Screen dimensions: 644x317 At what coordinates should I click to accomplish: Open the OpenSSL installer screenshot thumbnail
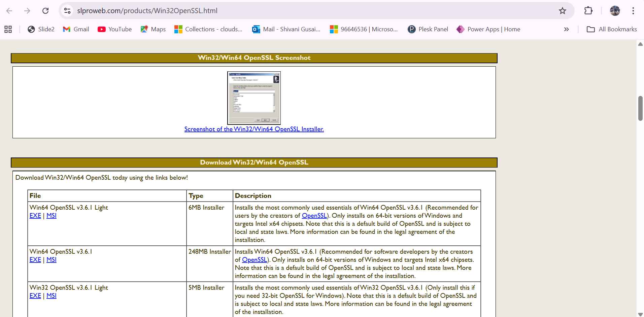tap(254, 98)
